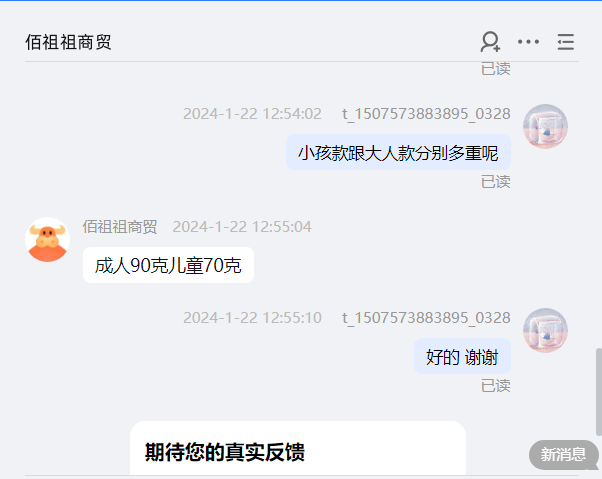Click the buyer avatar beside 好的 谢谢 message

pyautogui.click(x=545, y=330)
